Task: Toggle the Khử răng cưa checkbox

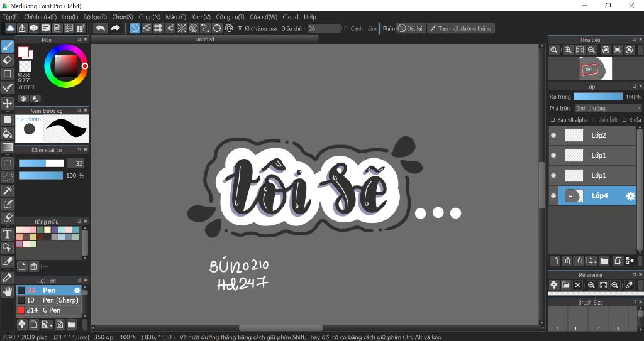Action: click(x=241, y=28)
